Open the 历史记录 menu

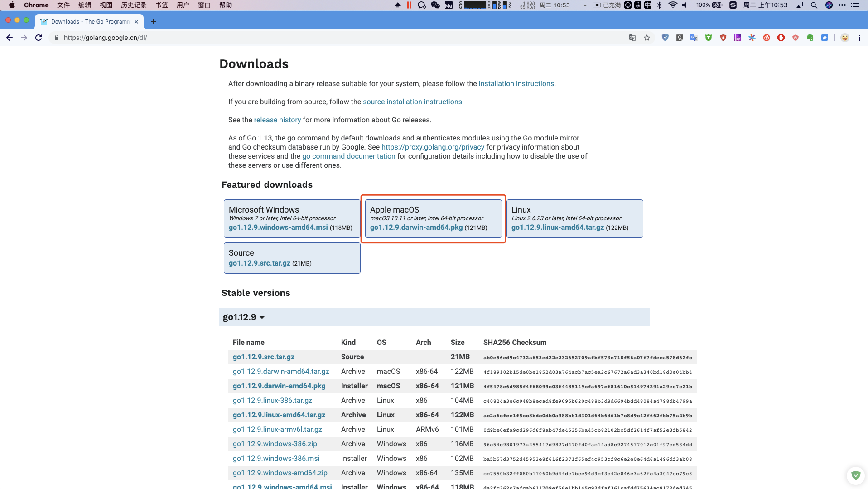[134, 5]
